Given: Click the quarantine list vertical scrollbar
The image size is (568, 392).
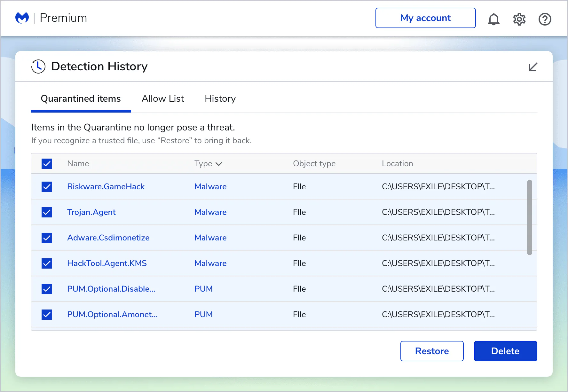Looking at the screenshot, I should point(530,217).
